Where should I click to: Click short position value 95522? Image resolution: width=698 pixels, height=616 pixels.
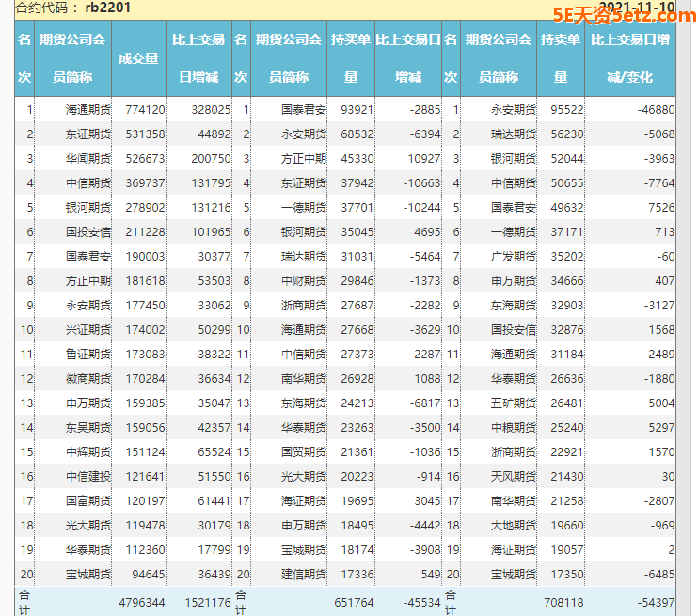[x=566, y=109]
